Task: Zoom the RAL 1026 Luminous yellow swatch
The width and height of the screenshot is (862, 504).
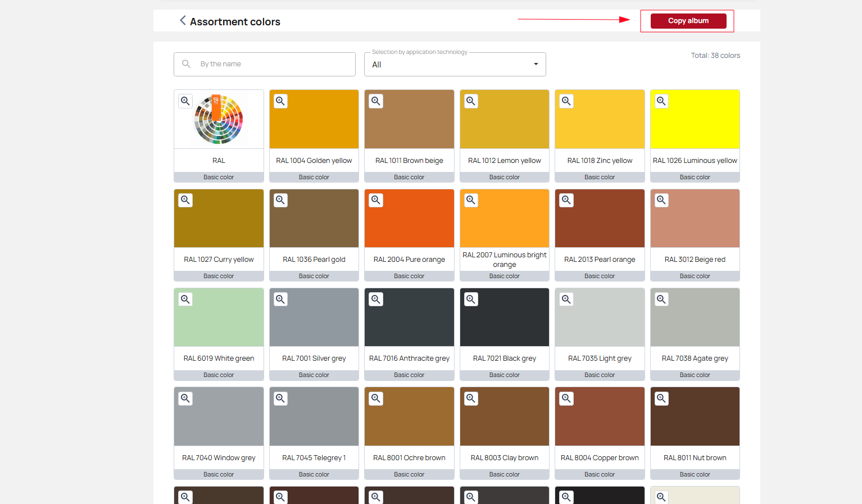Action: click(661, 101)
